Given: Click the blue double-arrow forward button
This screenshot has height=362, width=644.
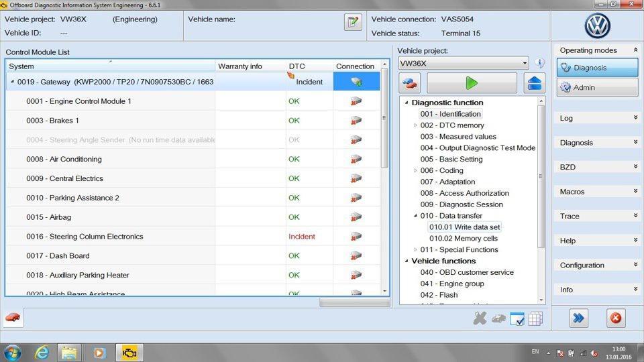Looking at the screenshot, I should (x=579, y=318).
